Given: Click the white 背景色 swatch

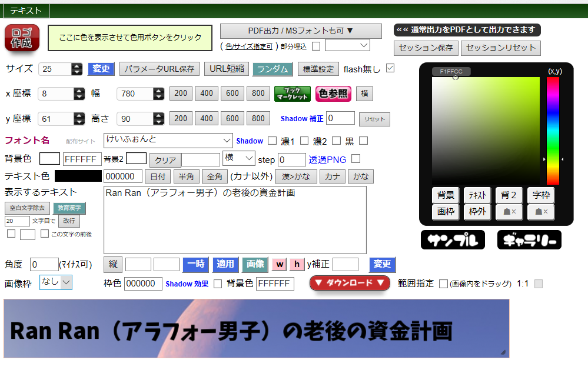Looking at the screenshot, I should 49,159.
